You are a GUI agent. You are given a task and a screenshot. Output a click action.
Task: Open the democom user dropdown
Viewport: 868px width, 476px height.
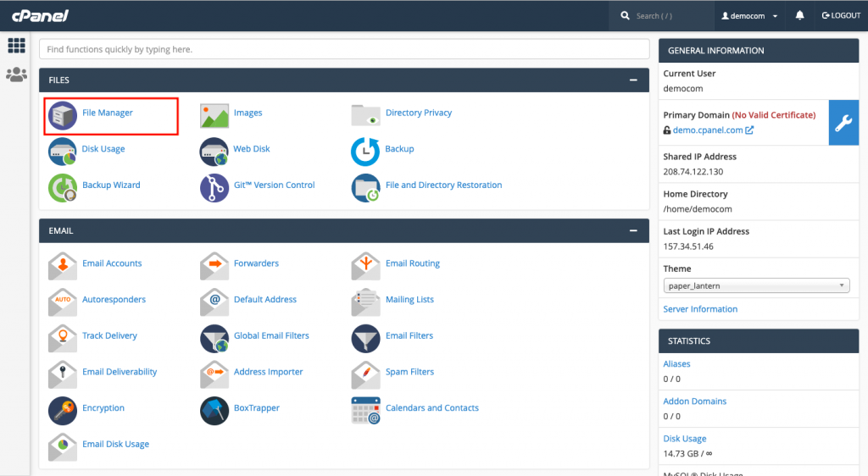(749, 16)
